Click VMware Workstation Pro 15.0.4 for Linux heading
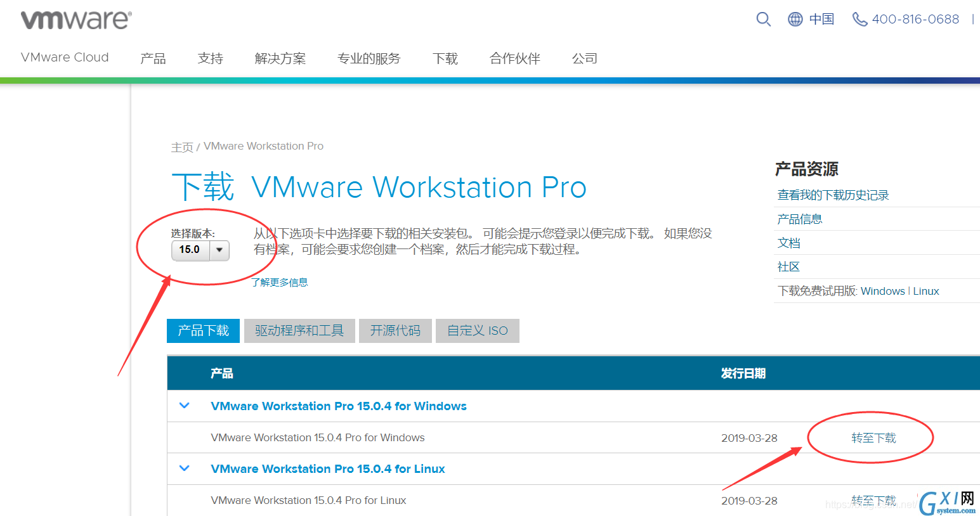The width and height of the screenshot is (980, 516). 328,469
